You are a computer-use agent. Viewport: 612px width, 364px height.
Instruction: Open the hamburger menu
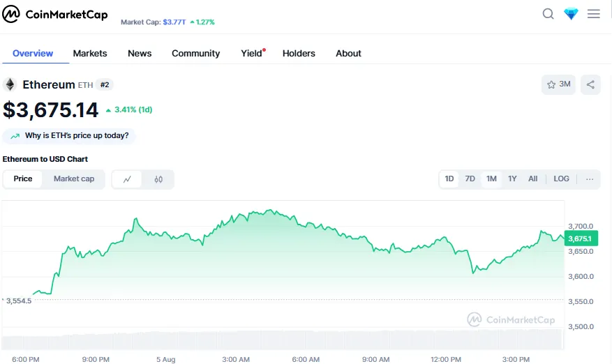[594, 14]
